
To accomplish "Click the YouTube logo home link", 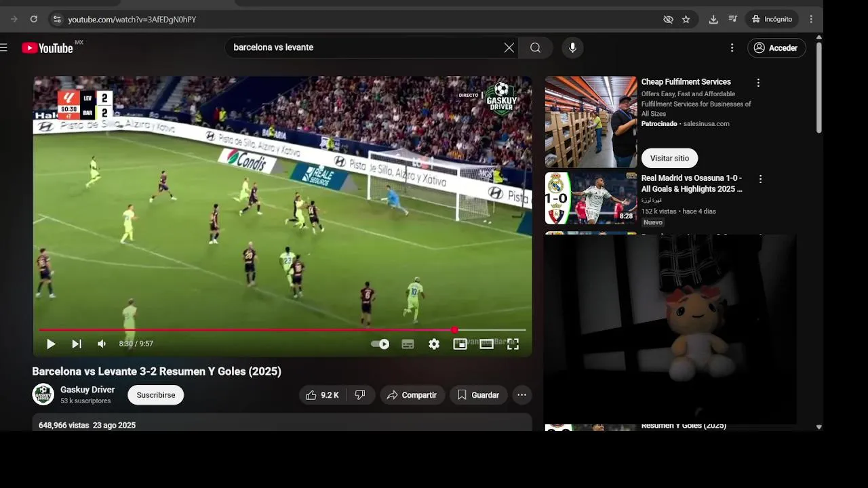I will point(47,47).
